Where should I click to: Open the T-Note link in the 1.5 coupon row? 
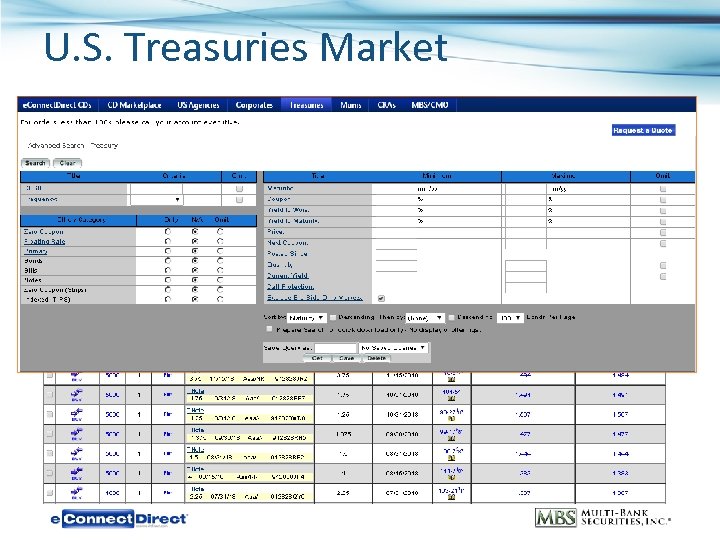click(x=196, y=449)
